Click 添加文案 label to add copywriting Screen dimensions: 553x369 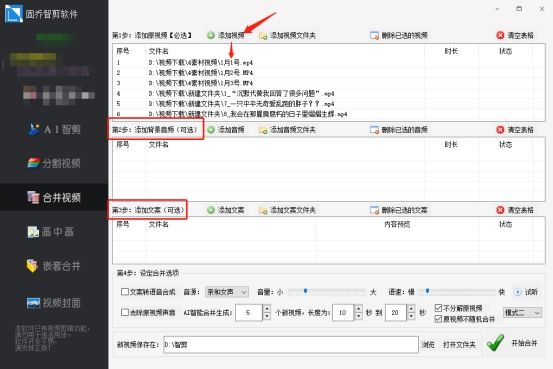click(x=231, y=210)
